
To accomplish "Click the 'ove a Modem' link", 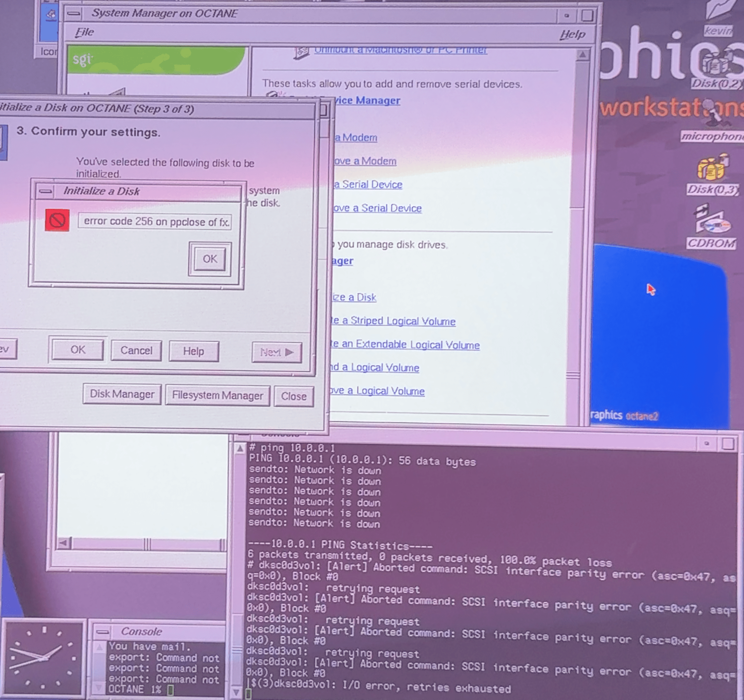I will tap(365, 161).
